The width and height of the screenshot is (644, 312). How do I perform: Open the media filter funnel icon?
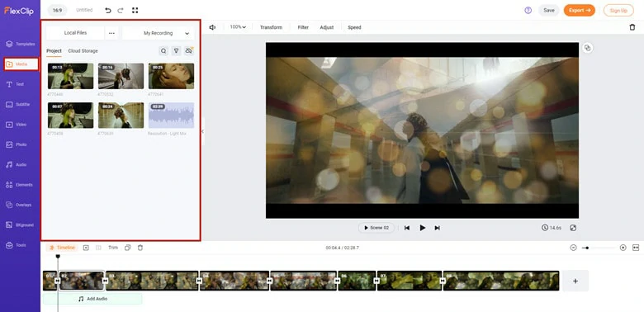[176, 51]
